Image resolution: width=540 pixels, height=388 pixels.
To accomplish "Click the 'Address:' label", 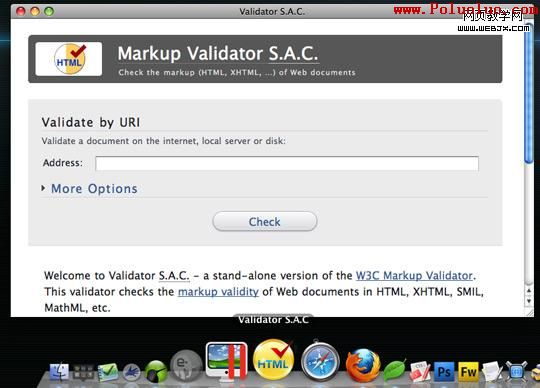I will click(x=63, y=162).
